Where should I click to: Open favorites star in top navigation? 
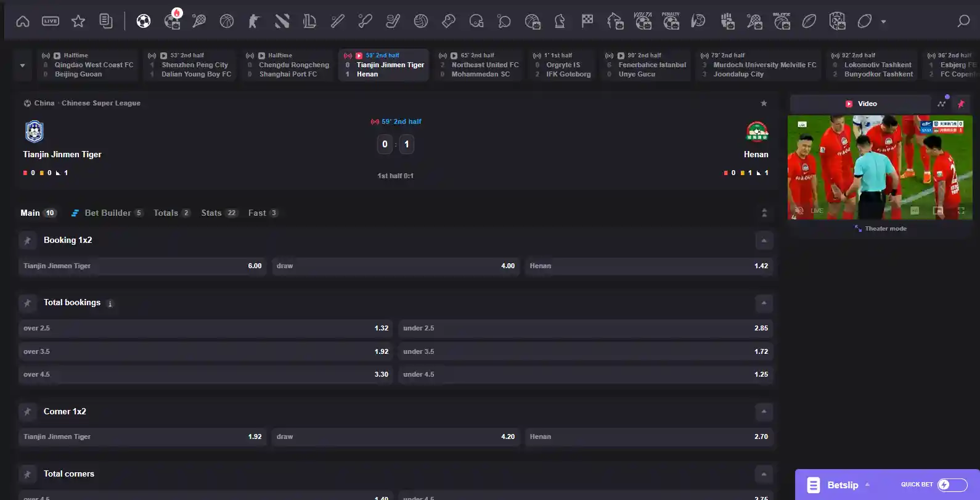78,22
